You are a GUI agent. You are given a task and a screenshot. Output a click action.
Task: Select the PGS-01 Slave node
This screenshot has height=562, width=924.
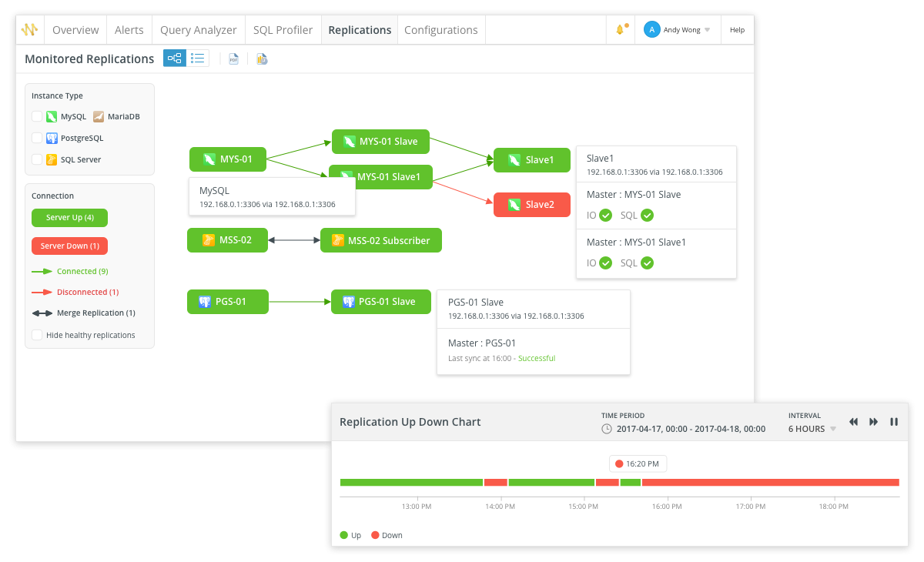380,301
